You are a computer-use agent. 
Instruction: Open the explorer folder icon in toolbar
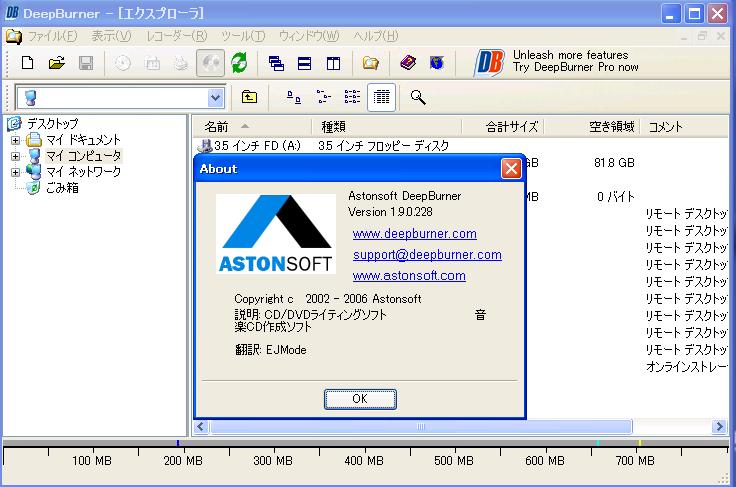pos(370,63)
